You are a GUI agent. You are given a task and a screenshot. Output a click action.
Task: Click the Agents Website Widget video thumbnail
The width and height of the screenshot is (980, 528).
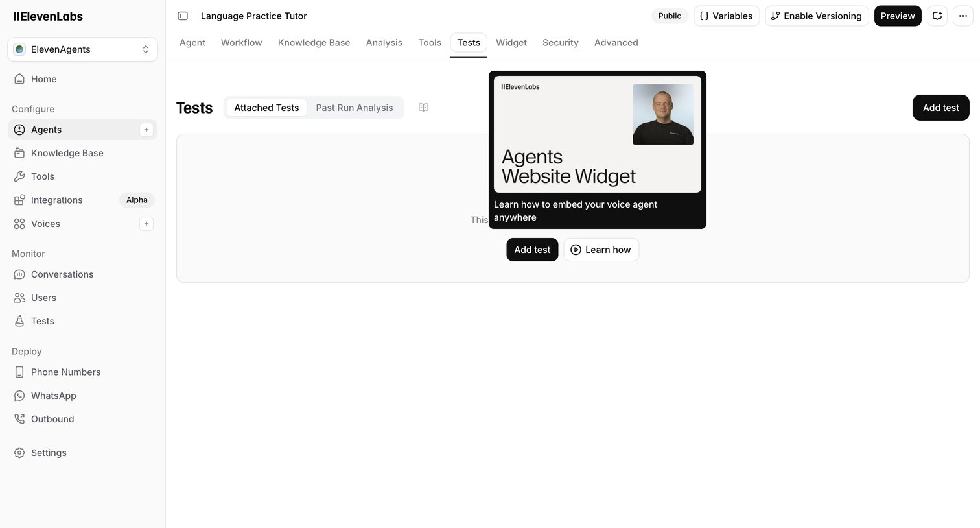tap(598, 134)
